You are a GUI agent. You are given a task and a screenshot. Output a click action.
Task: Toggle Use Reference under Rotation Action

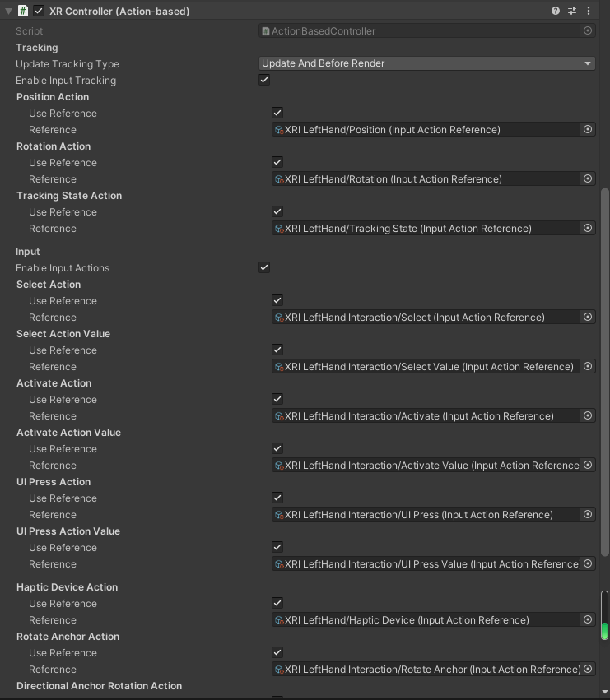[277, 162]
